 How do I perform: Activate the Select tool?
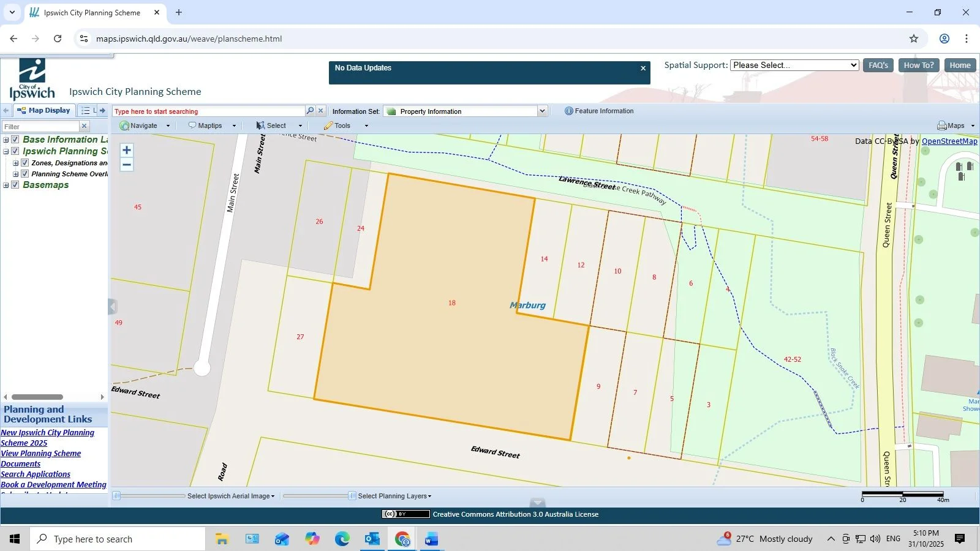[260, 126]
